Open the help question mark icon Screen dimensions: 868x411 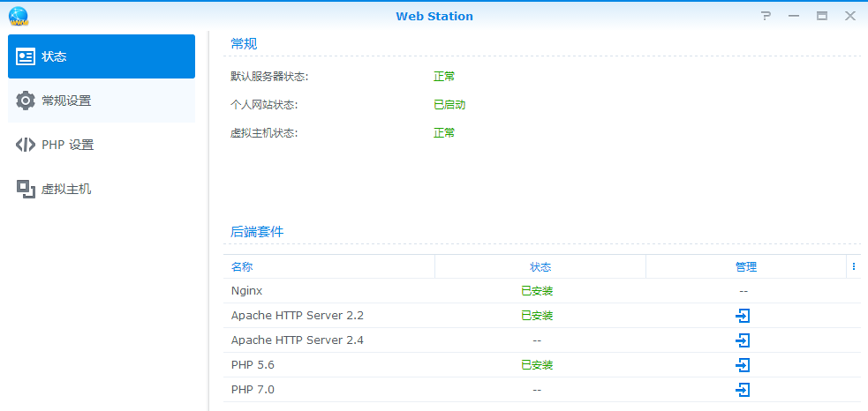coord(766,16)
